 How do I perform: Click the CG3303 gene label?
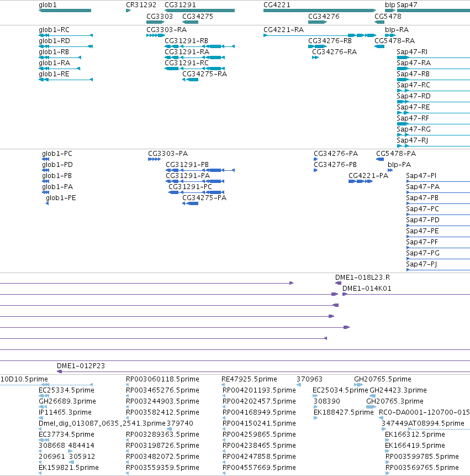[160, 17]
